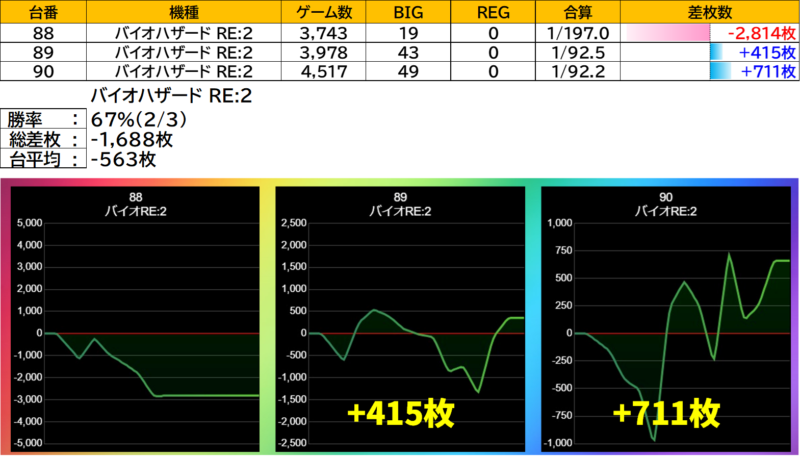Click game count 4,517

coord(323,71)
